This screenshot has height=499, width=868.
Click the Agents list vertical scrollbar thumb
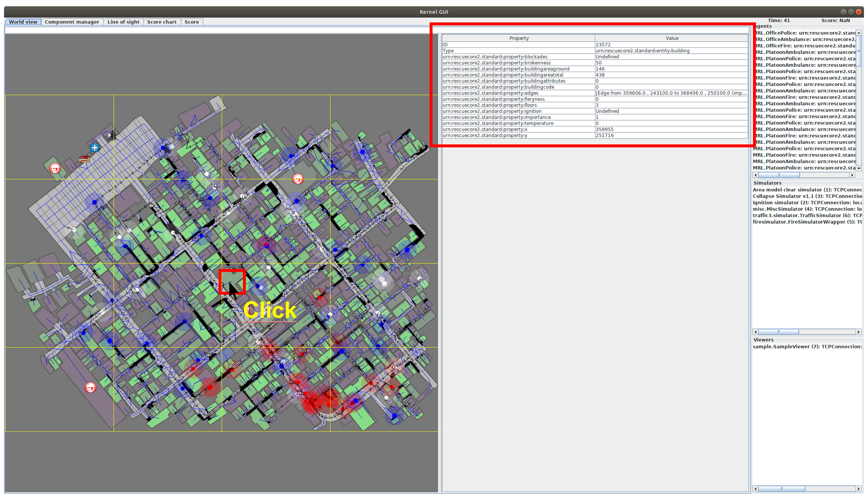(859, 51)
